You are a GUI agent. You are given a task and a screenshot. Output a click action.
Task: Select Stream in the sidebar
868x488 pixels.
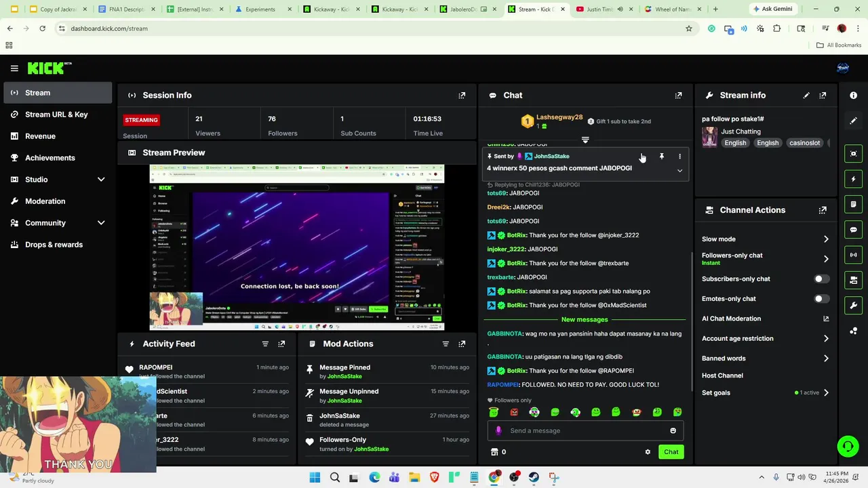click(x=58, y=93)
